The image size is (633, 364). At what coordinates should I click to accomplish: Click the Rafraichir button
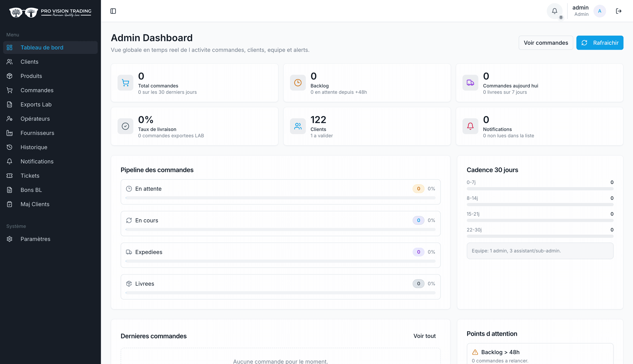pos(600,43)
